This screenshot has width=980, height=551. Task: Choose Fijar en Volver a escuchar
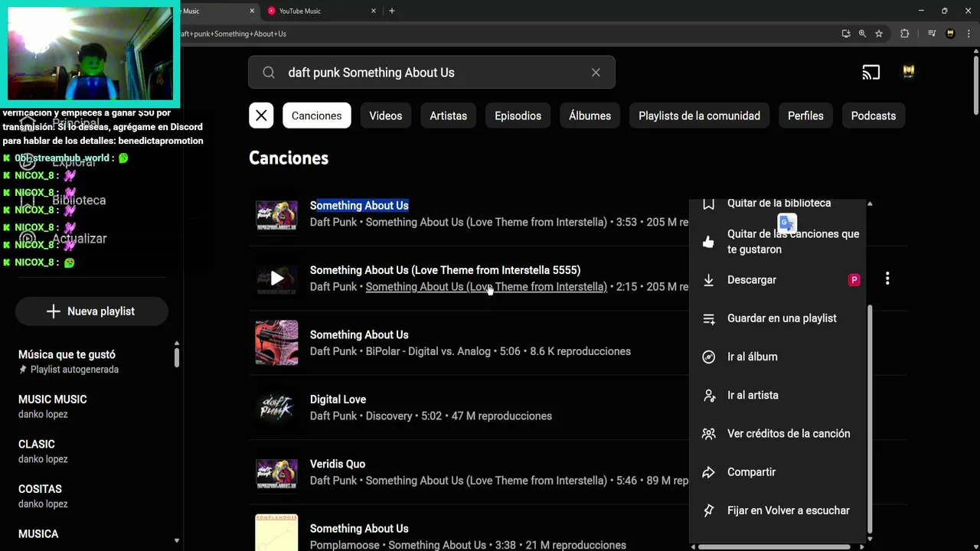tap(779, 510)
